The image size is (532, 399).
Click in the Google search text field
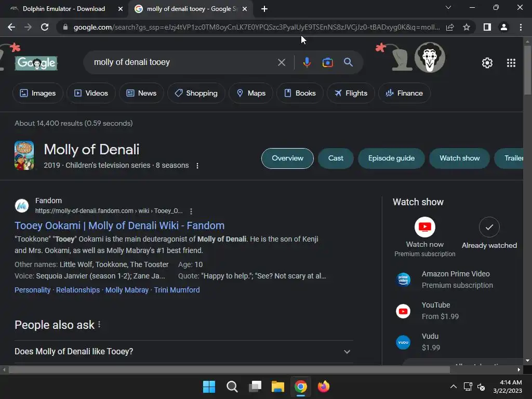tap(183, 62)
